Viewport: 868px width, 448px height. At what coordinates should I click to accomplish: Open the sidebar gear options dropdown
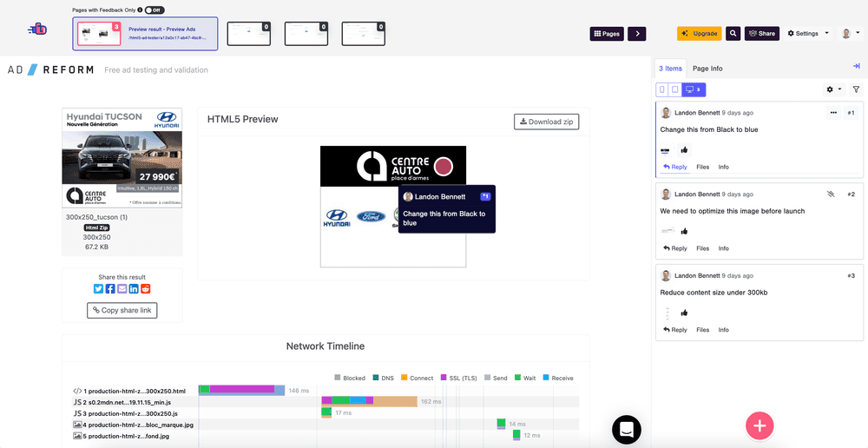(833, 89)
